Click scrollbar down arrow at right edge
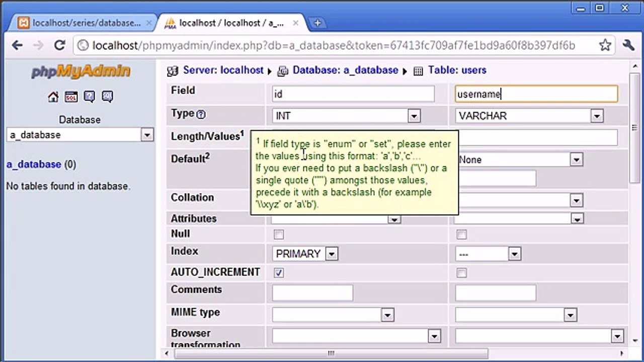 (634, 342)
